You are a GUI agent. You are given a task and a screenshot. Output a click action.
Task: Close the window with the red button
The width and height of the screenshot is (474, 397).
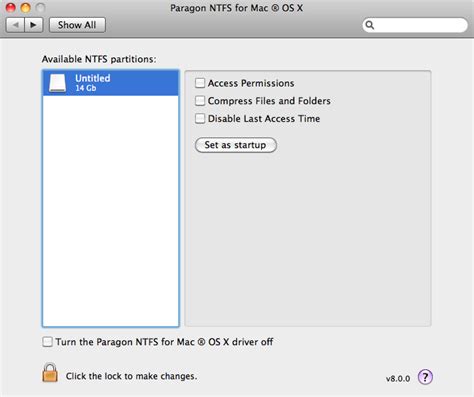tap(11, 7)
